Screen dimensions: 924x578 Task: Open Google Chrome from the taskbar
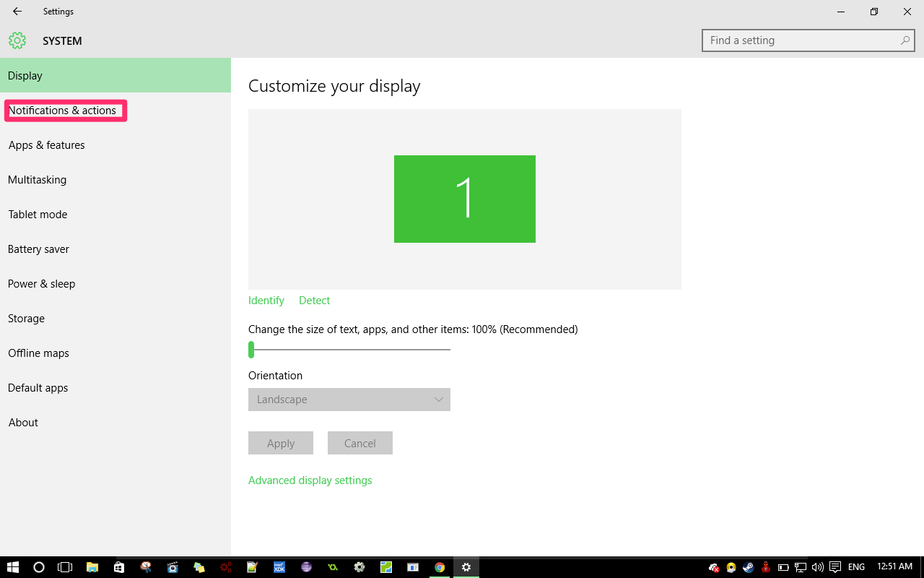440,566
